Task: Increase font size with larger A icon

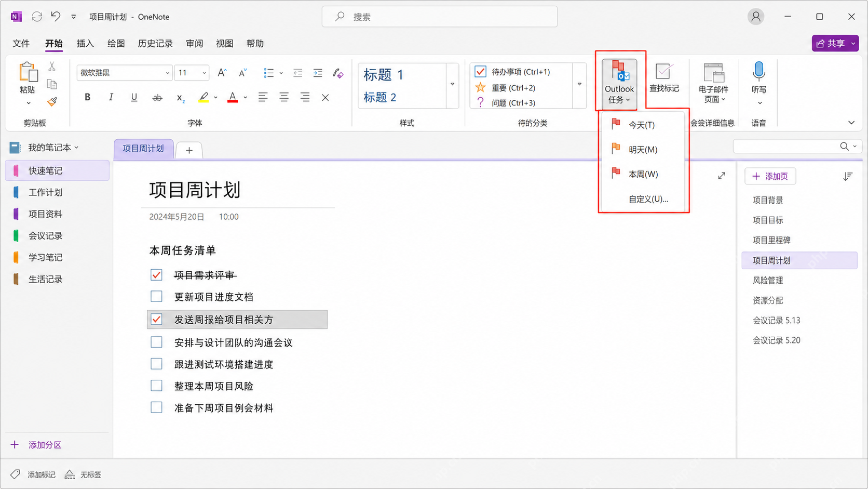Action: (222, 73)
